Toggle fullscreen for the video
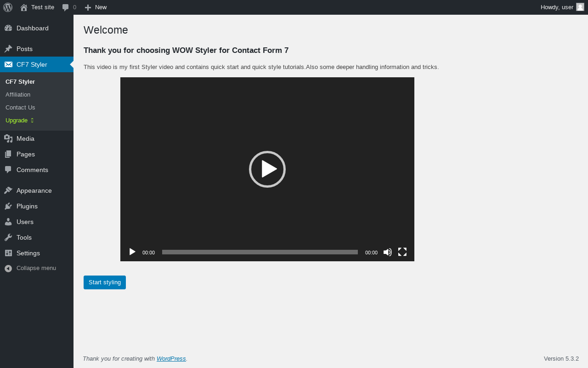 click(402, 252)
